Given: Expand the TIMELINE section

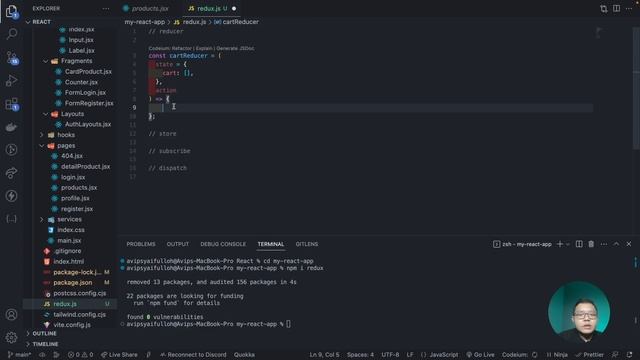Looking at the screenshot, I should (45, 344).
